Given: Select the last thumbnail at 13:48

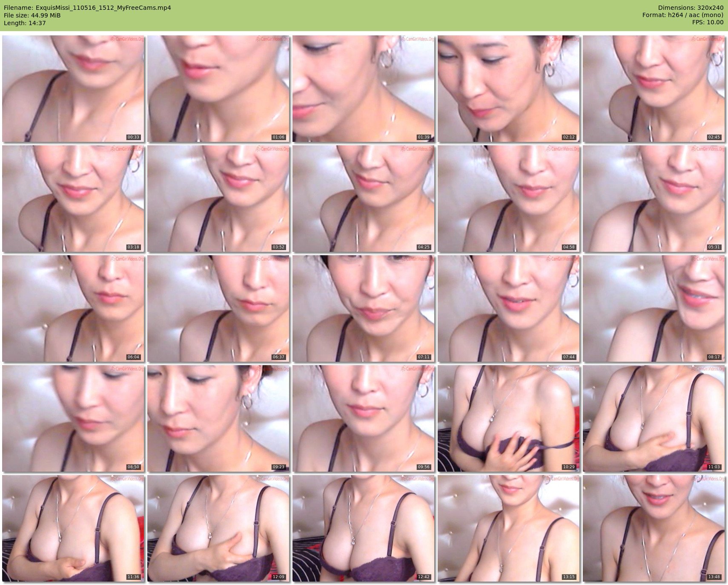Looking at the screenshot, I should point(653,528).
